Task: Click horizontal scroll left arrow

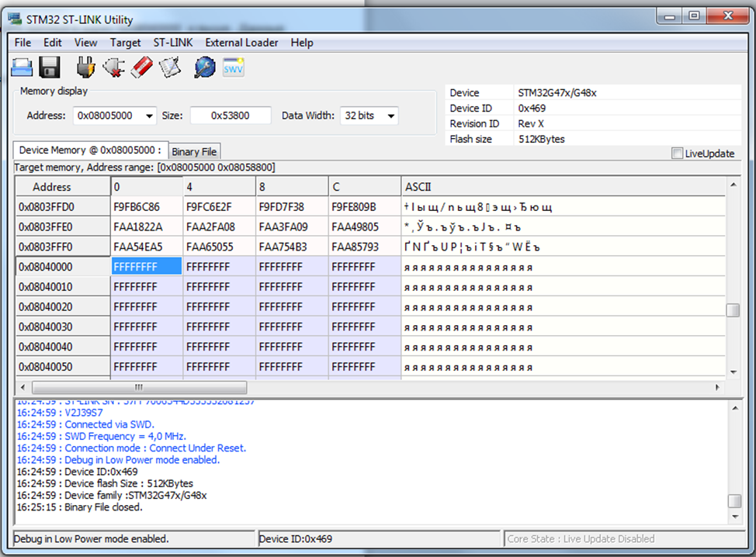Action: (x=23, y=387)
